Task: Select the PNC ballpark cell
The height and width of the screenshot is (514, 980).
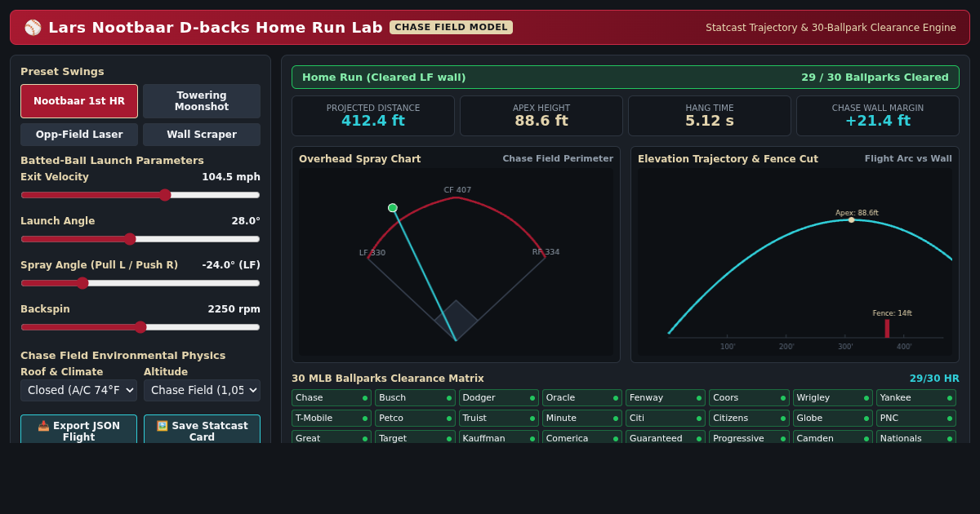Action: (x=916, y=419)
